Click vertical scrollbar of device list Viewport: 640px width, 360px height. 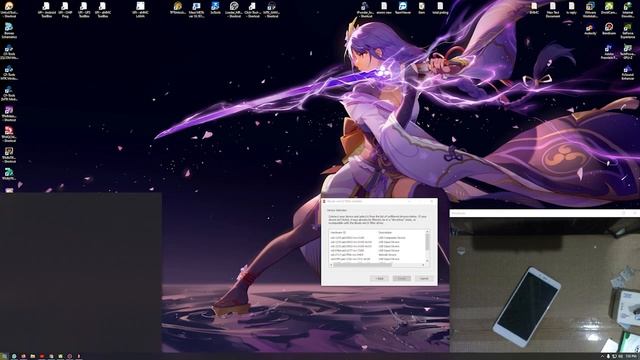427,247
